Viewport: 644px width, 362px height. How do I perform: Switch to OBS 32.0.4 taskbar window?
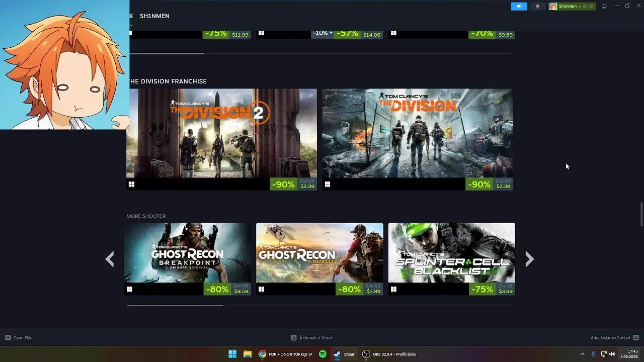389,354
